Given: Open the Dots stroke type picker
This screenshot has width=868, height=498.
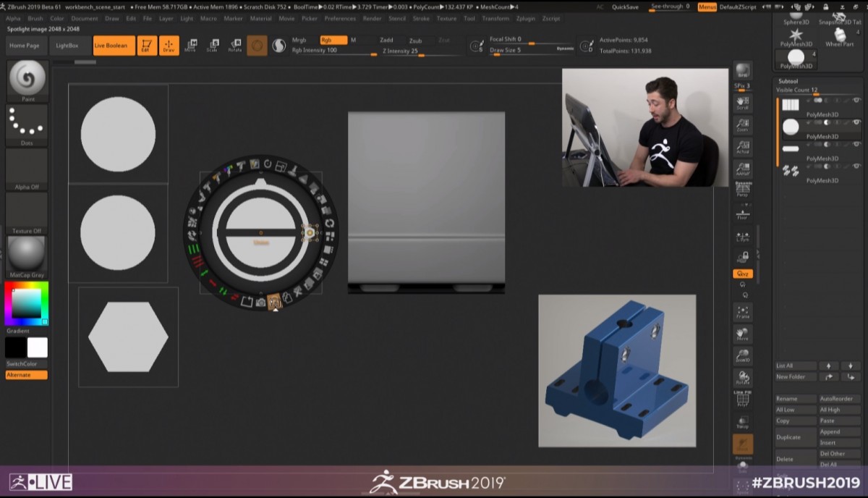Looking at the screenshot, I should coord(27,126).
